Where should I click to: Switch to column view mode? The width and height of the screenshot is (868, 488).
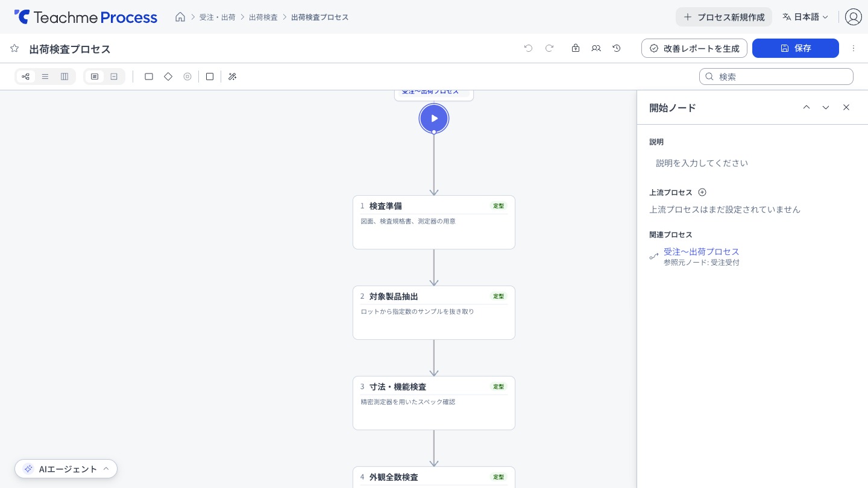(x=64, y=77)
